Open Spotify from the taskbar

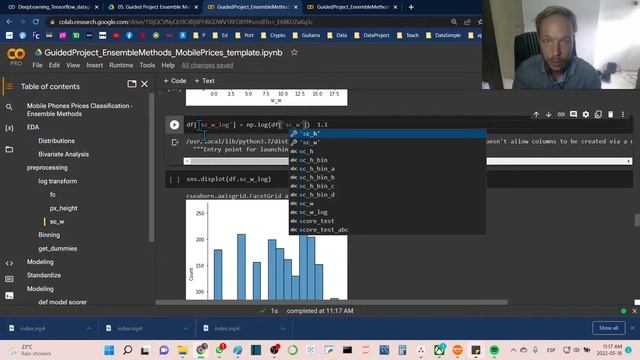pos(494,350)
